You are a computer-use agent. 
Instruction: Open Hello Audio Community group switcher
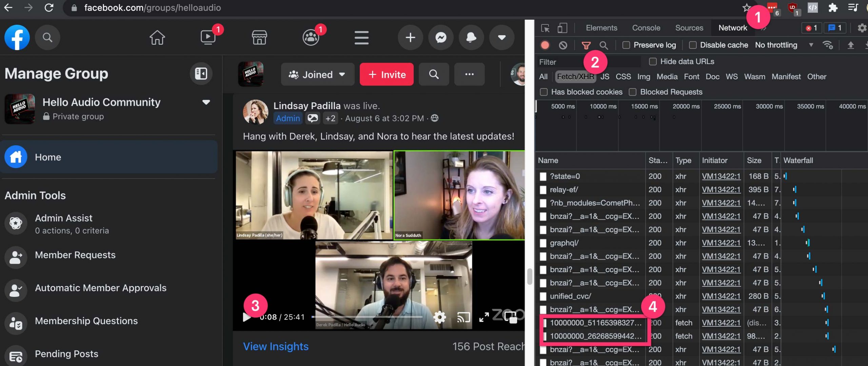[206, 102]
